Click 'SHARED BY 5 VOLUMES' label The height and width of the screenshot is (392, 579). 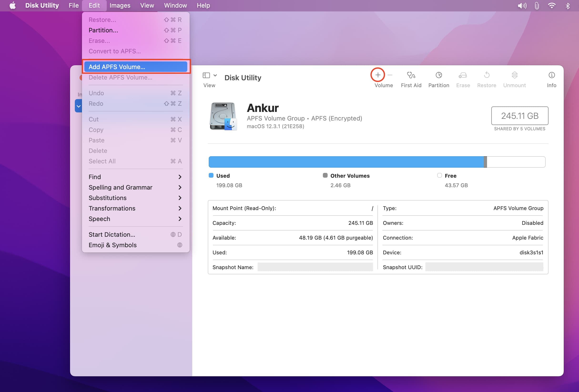click(x=520, y=129)
